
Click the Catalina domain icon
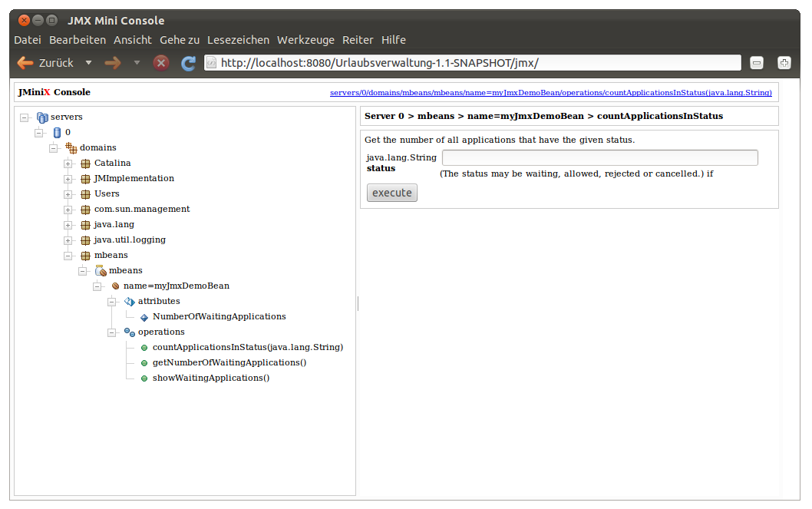(x=85, y=164)
